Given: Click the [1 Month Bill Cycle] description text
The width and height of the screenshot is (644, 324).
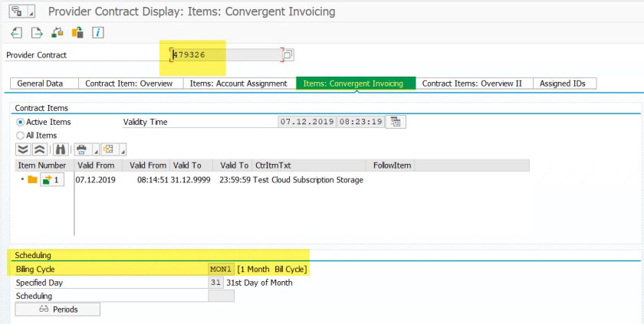Looking at the screenshot, I should [272, 269].
